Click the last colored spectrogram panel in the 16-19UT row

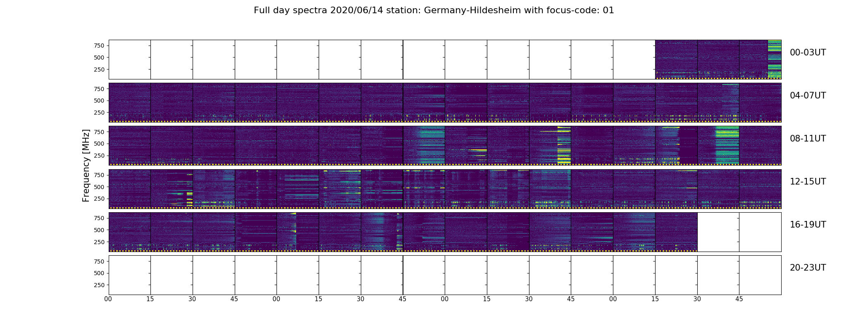676,232
